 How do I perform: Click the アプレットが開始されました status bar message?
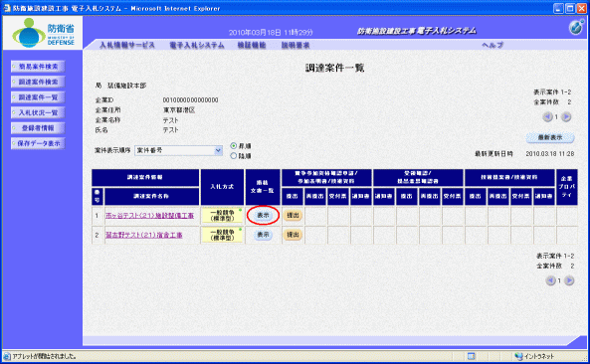coord(45,356)
